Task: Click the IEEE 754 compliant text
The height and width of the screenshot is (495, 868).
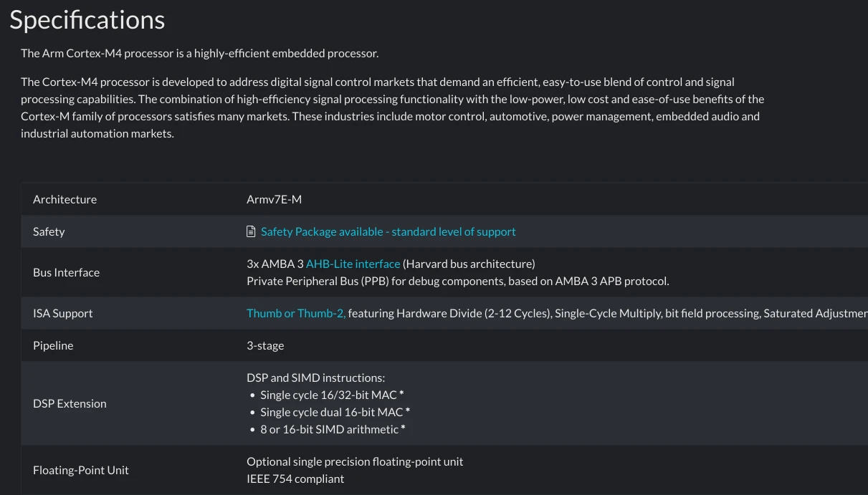Action: point(295,479)
